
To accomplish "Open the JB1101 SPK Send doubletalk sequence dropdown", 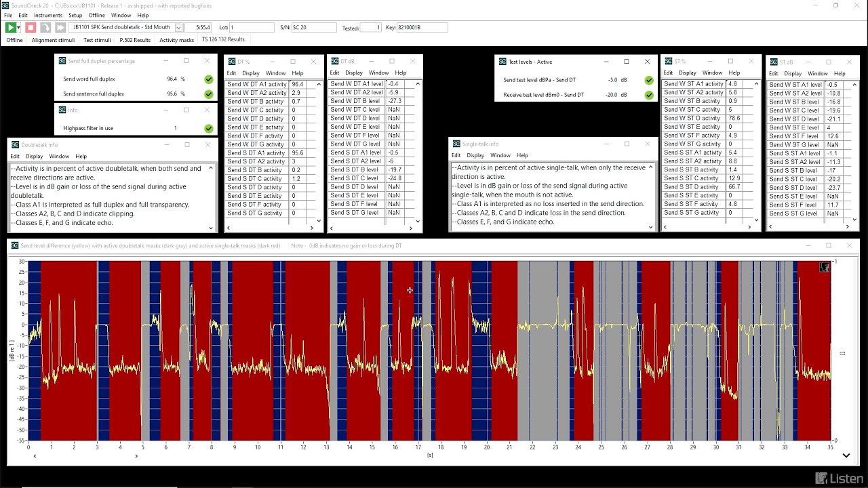I will (179, 28).
